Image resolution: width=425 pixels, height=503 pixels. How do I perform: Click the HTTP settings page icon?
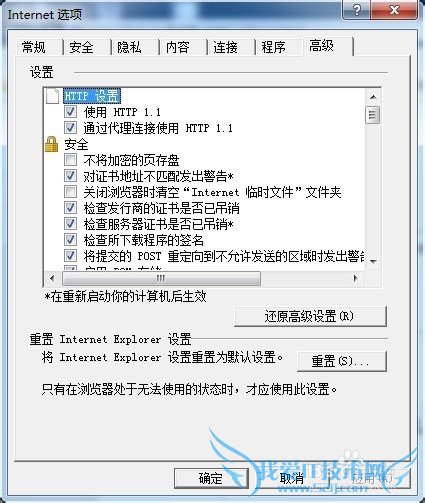pyautogui.click(x=53, y=96)
